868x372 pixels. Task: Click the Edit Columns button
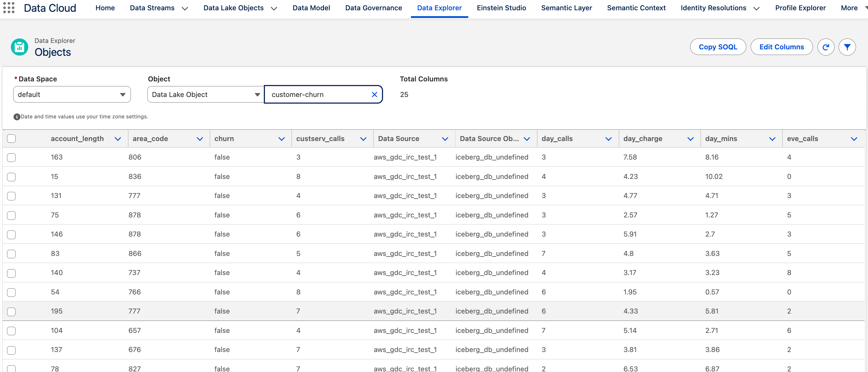pyautogui.click(x=781, y=47)
